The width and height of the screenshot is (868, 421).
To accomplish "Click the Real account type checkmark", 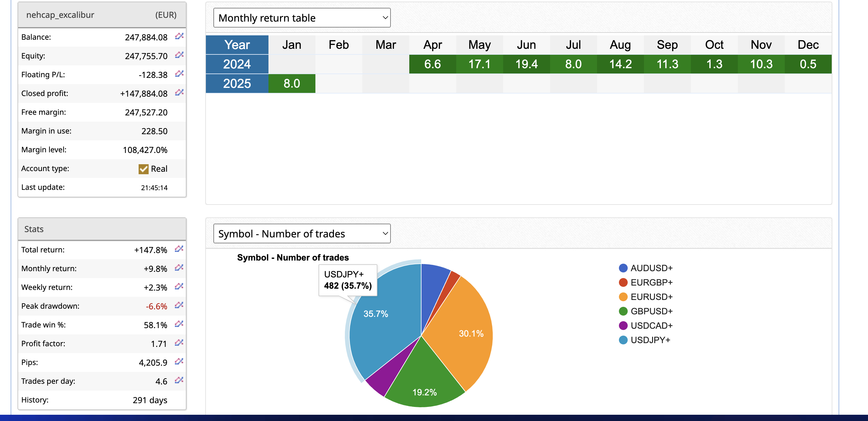I will pos(144,169).
